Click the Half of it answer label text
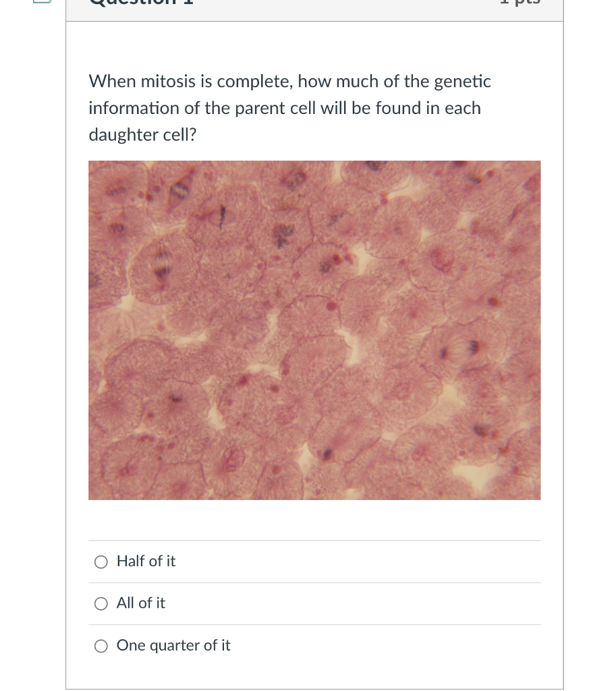 click(x=146, y=561)
